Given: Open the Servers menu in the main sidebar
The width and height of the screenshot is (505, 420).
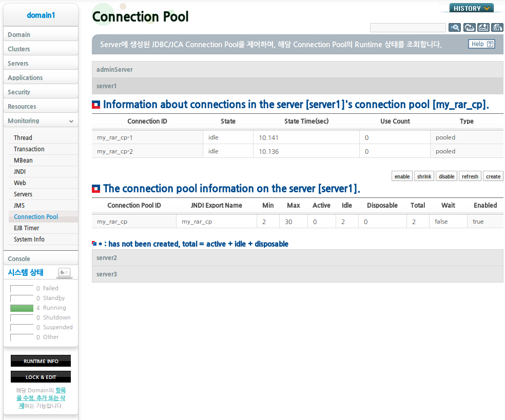Looking at the screenshot, I should (41, 64).
